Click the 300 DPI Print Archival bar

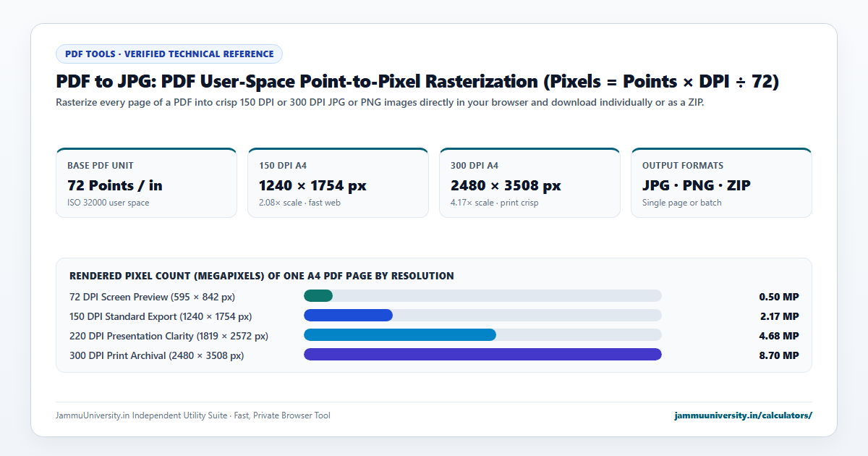coord(482,355)
